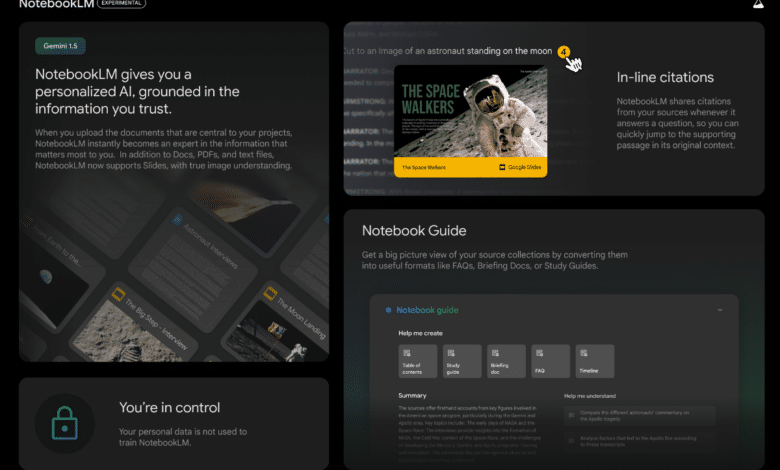Viewport: 780px width, 470px height.
Task: Click the orange citation number 4 badge
Action: coord(564,51)
